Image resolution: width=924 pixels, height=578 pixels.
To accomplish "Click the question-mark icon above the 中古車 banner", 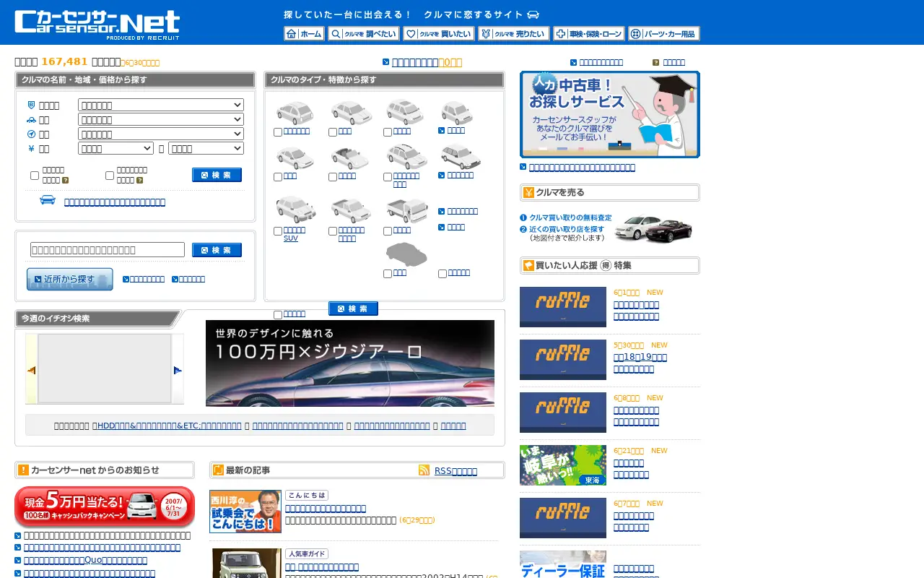I will tap(655, 63).
